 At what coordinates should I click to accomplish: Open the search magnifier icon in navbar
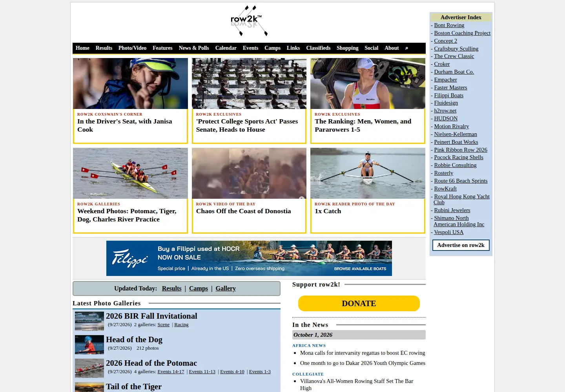pos(406,48)
